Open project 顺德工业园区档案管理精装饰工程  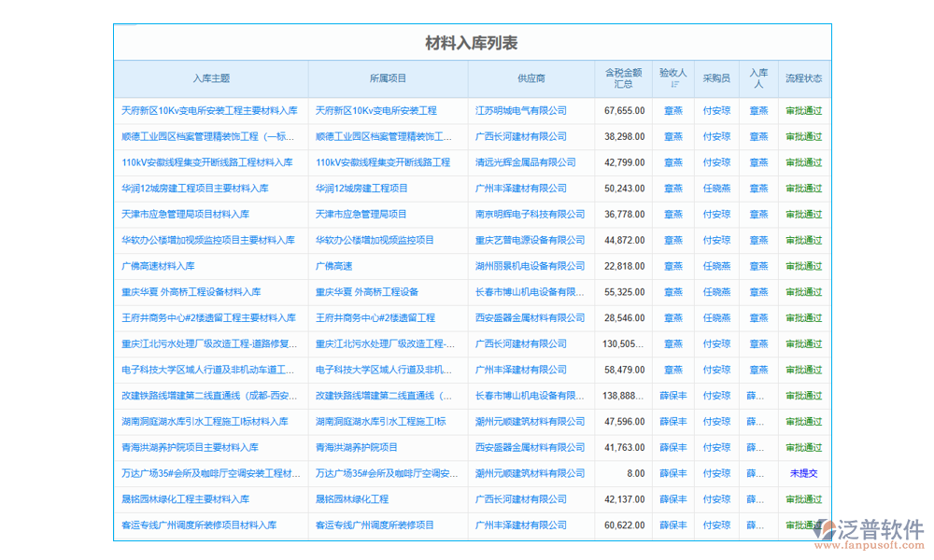(387, 136)
